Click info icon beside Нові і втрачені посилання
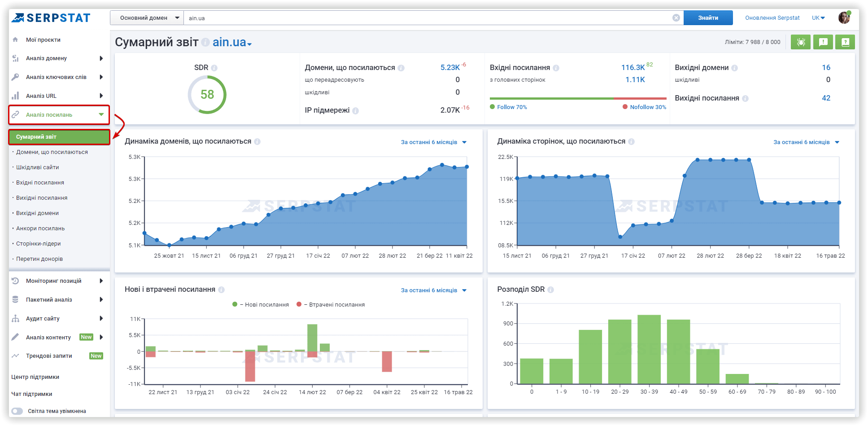 coord(221,290)
